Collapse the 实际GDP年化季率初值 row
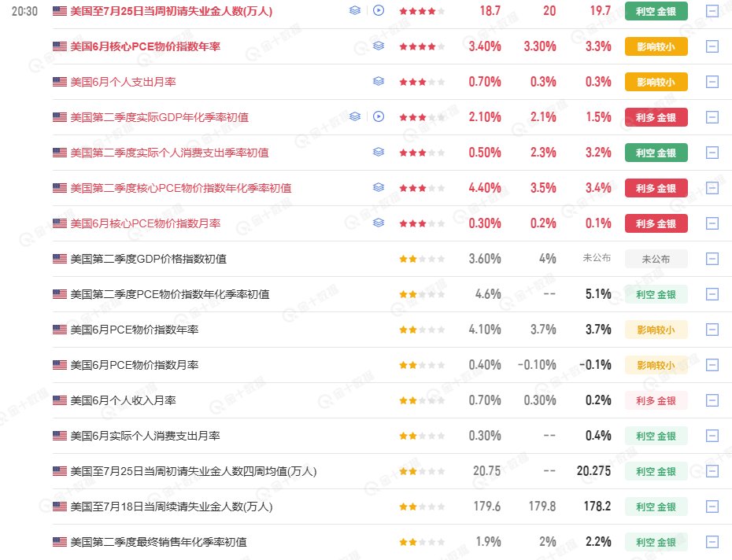 (x=712, y=117)
